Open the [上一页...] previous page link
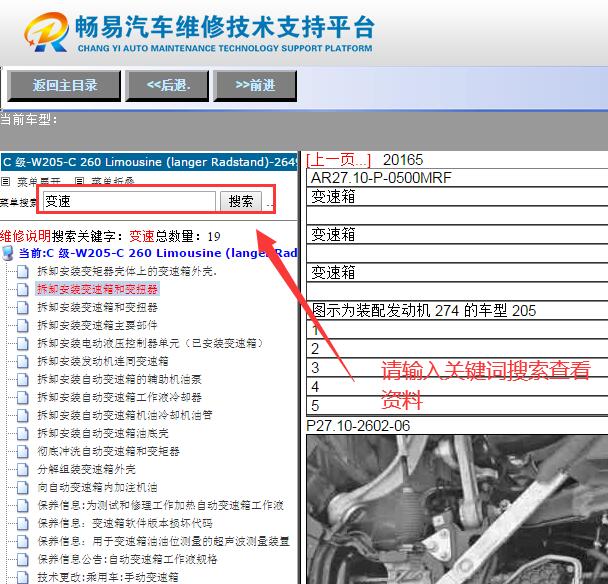The width and height of the screenshot is (608, 584). [339, 160]
